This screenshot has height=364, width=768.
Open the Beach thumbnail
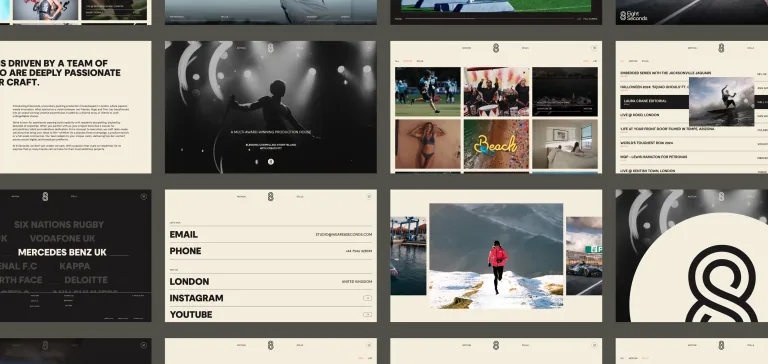497,144
